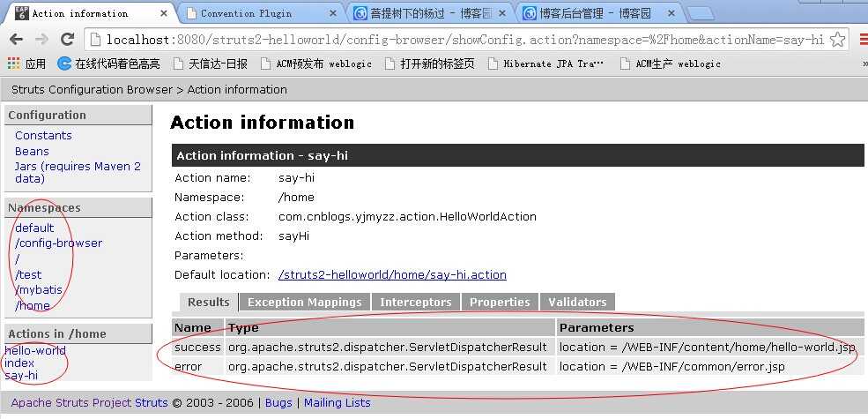Click the bookmarks overflow chevron
The image size is (868, 419).
coord(864,64)
